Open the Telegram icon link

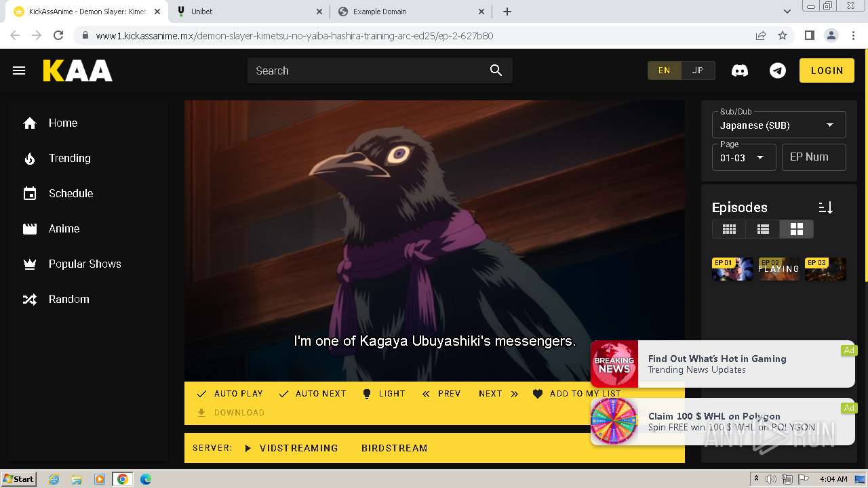778,70
